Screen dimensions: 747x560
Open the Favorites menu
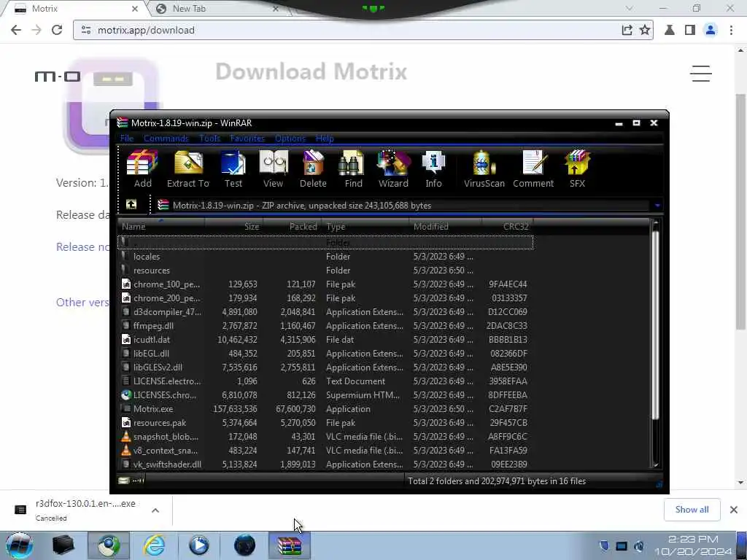[247, 138]
